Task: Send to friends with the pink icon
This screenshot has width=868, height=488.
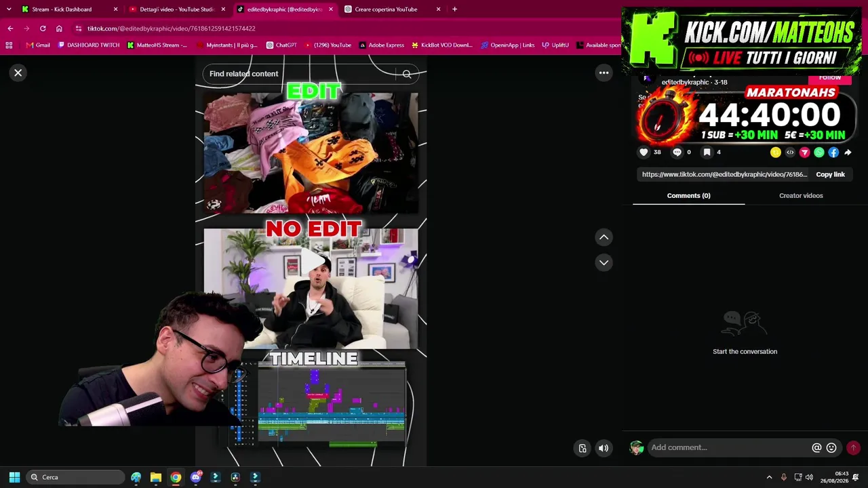Action: [804, 152]
